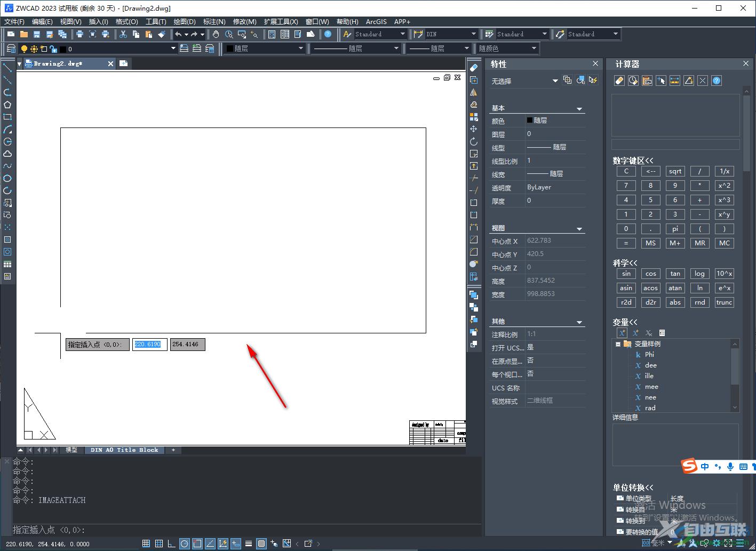The height and width of the screenshot is (551, 756).
Task: Open the 文件(F) menu
Action: 14,22
